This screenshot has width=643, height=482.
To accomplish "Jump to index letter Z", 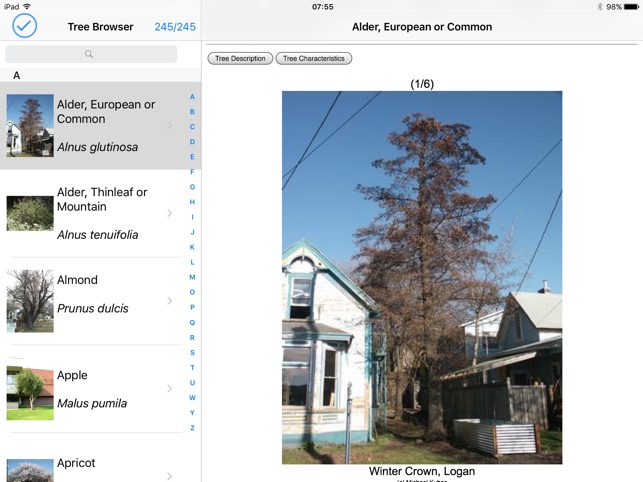I will pyautogui.click(x=192, y=428).
